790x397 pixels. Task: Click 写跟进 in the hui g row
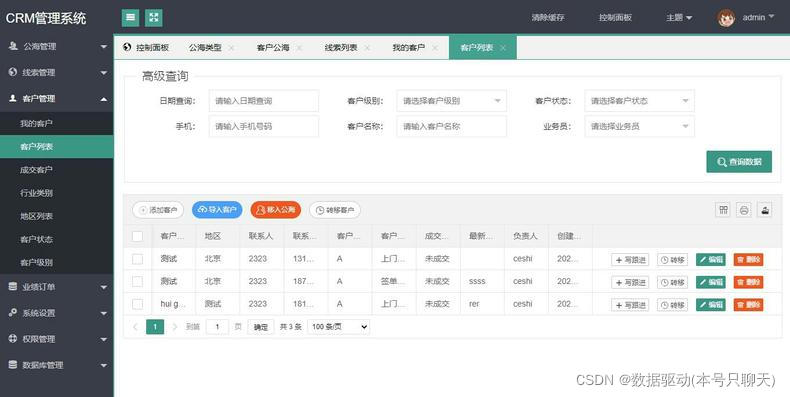point(630,305)
